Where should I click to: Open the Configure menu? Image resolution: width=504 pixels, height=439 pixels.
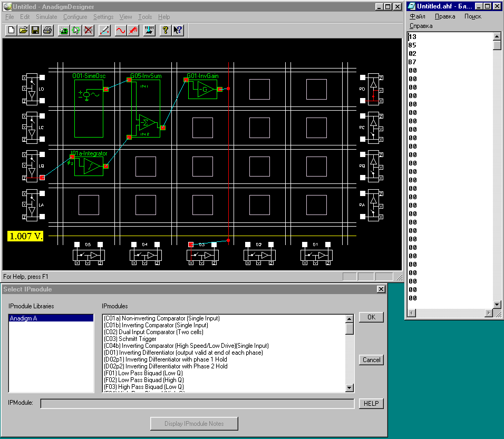tap(75, 17)
